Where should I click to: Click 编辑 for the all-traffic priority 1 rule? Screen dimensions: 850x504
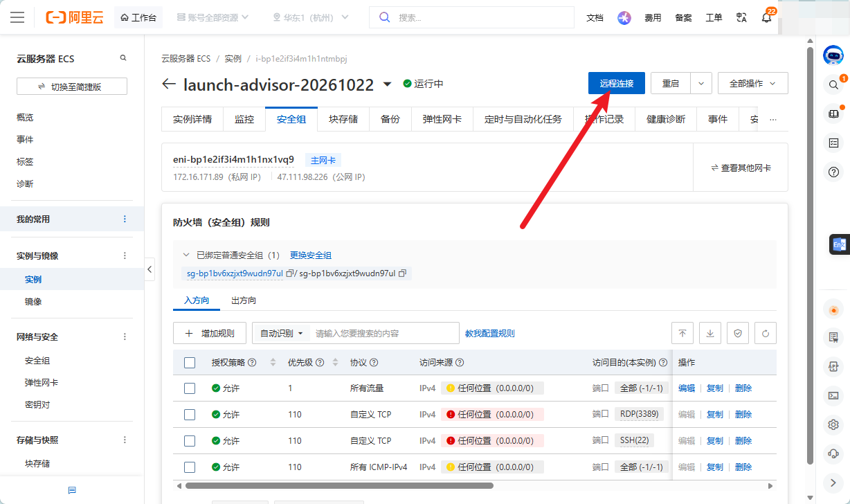pyautogui.click(x=687, y=388)
